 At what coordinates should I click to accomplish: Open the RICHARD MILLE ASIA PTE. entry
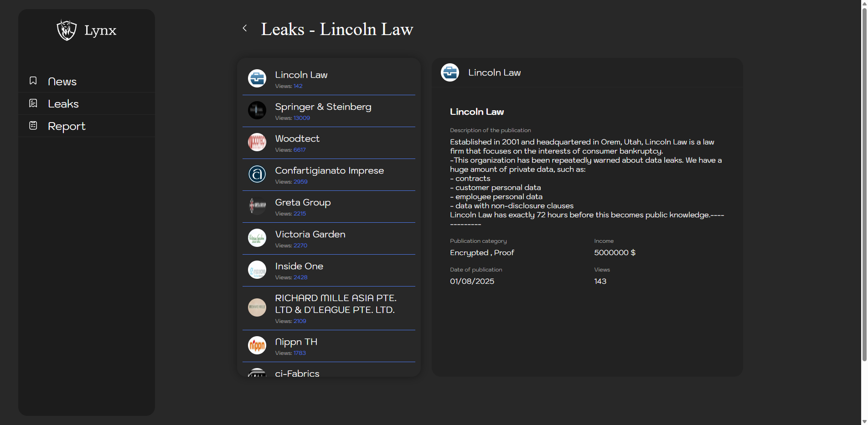[x=335, y=304]
